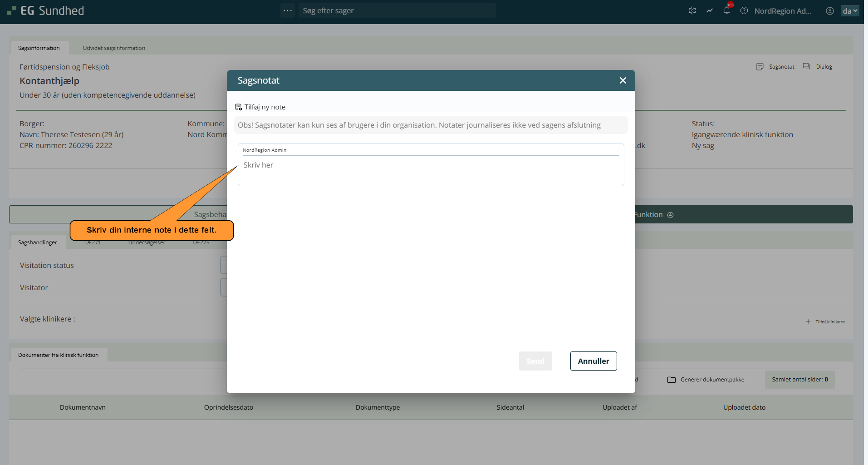Expand the da language dropdown

(850, 11)
